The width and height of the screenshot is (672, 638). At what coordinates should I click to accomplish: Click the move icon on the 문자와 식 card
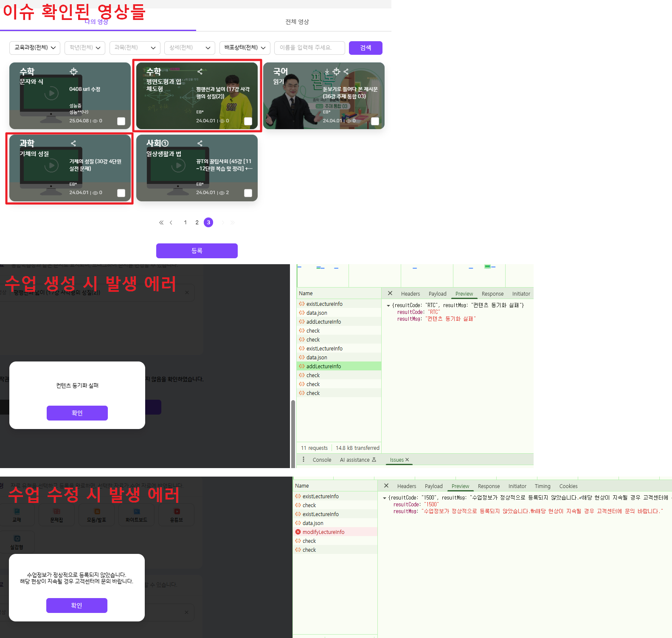pyautogui.click(x=73, y=71)
